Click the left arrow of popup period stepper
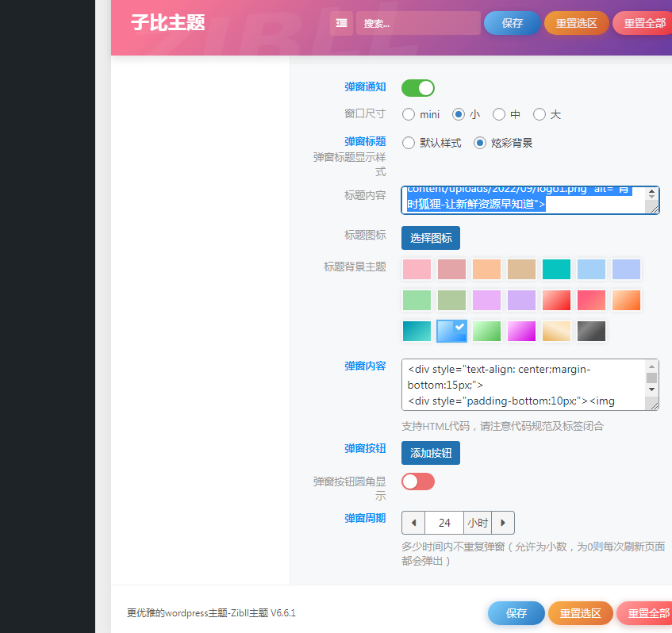 413,523
